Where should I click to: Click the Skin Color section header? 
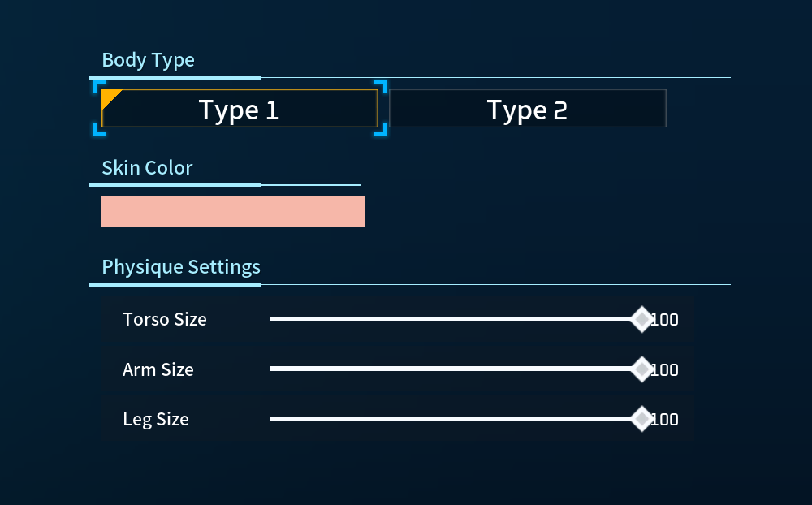(x=147, y=168)
